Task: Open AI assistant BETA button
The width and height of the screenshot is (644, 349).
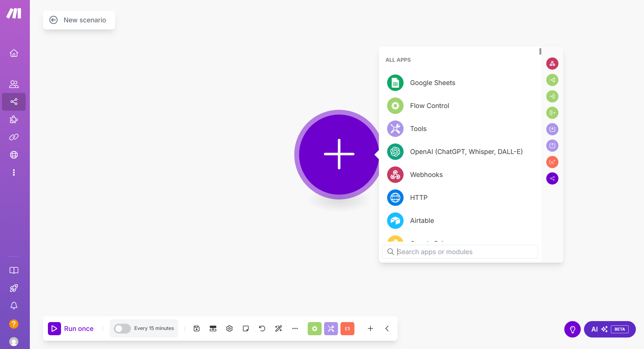Action: (x=610, y=329)
